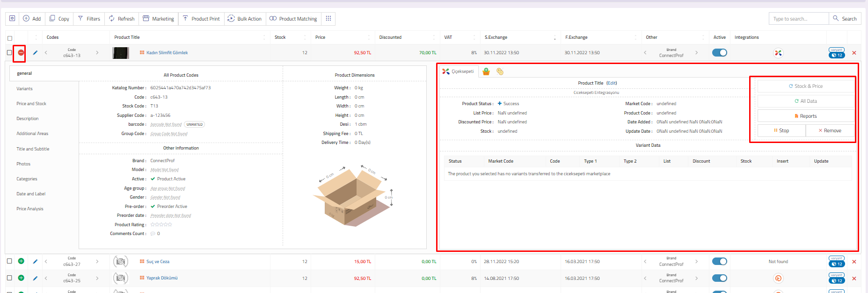The width and height of the screenshot is (868, 293).
Task: Toggle Active switch for Kadın Slimfit Gömlek
Action: click(719, 53)
